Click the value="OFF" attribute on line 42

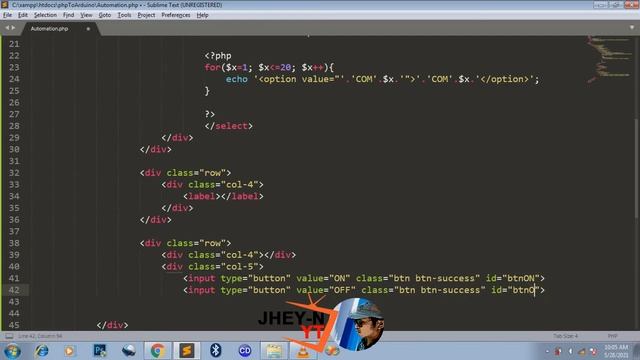[x=326, y=290]
